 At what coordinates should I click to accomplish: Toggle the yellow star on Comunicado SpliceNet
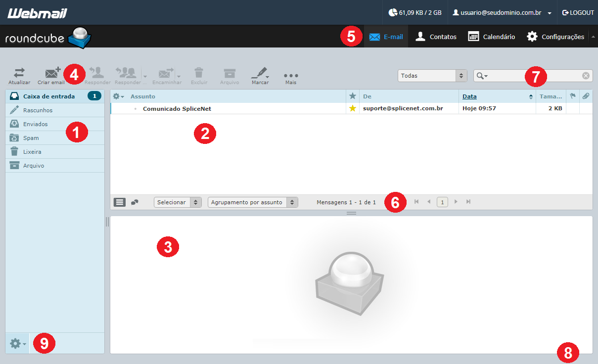pyautogui.click(x=353, y=108)
